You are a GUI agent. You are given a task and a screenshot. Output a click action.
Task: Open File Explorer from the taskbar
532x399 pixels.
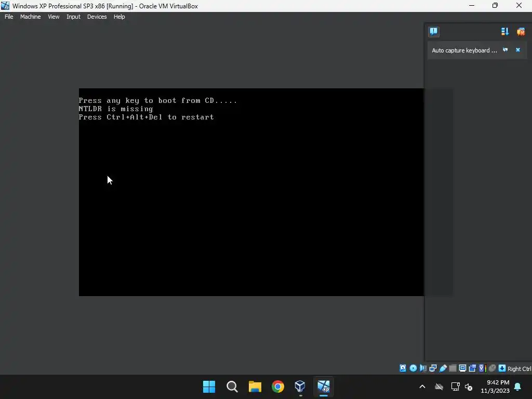255,387
